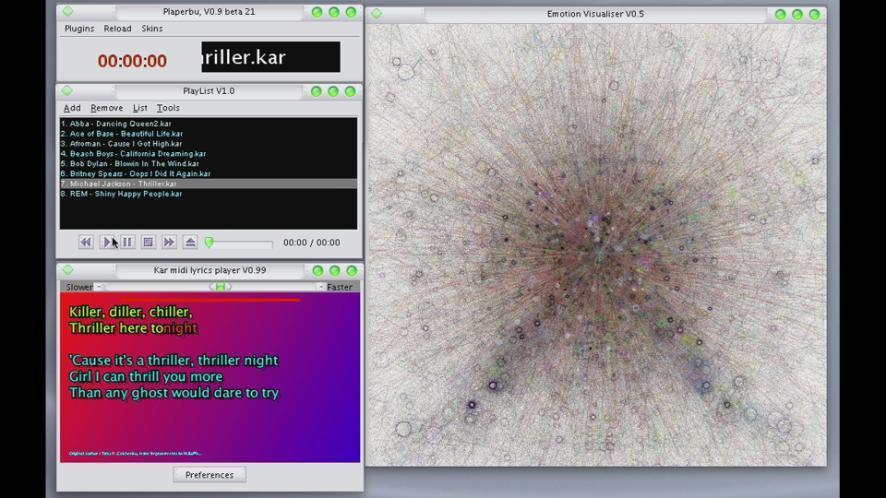This screenshot has height=498, width=886.
Task: Select 'Beach Boys - California Dreaming.kar'
Action: [209, 154]
